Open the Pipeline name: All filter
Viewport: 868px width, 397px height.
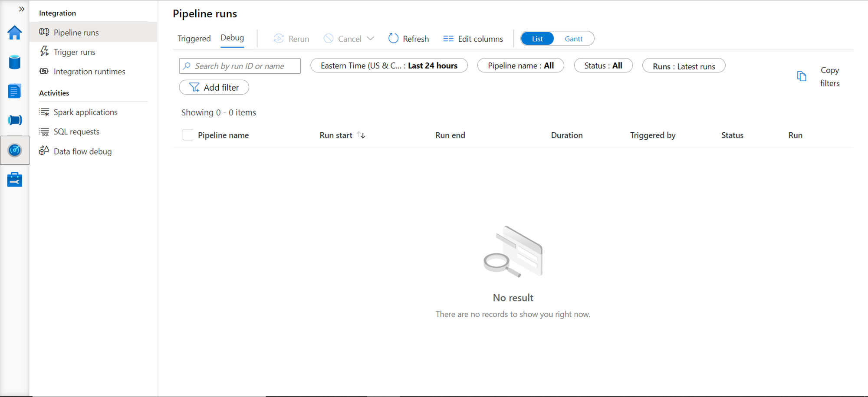(520, 66)
